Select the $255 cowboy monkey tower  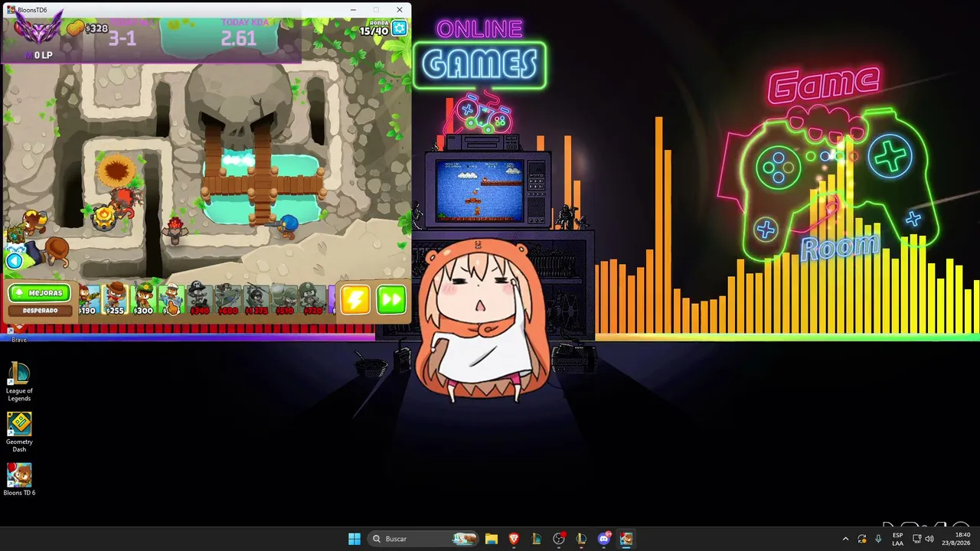[x=115, y=299]
